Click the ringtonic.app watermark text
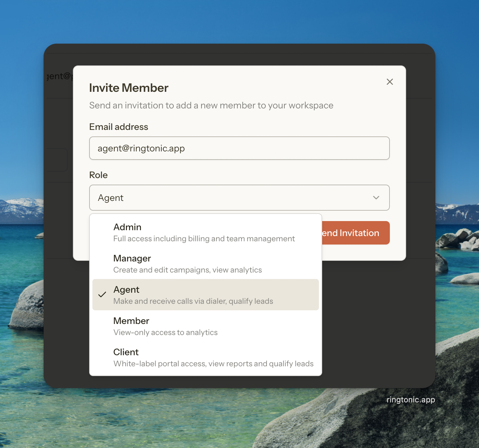This screenshot has height=448, width=479. coord(411,400)
